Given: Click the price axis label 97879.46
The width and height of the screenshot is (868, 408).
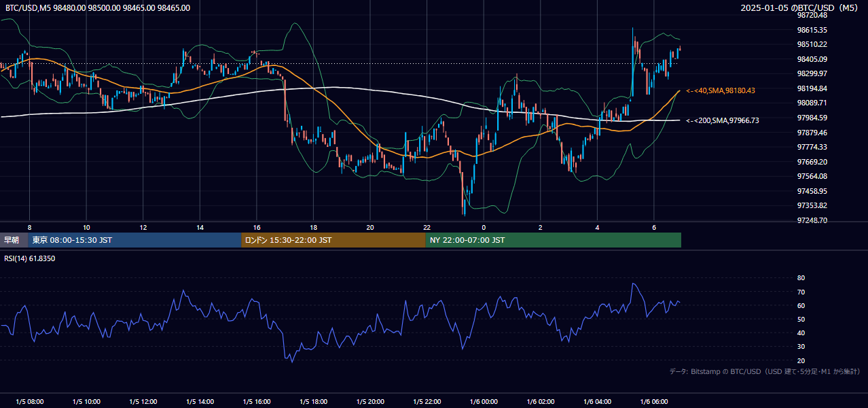Looking at the screenshot, I should tap(812, 133).
